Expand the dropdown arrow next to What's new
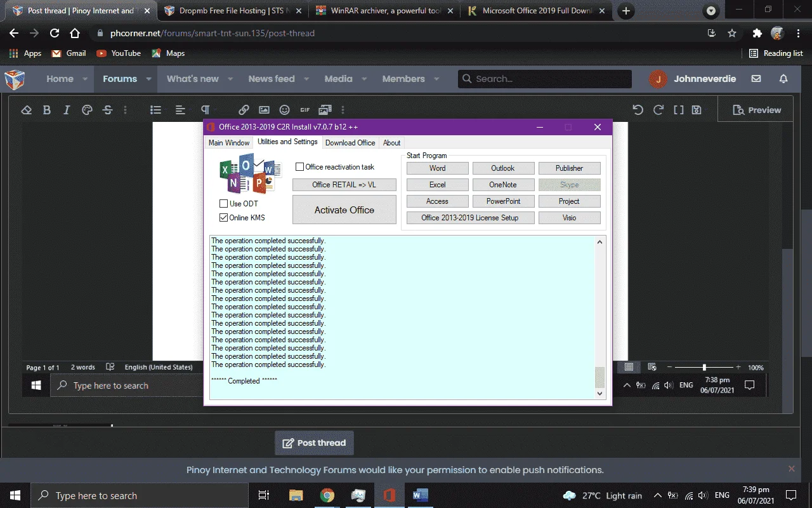This screenshot has width=812, height=508. coord(230,79)
